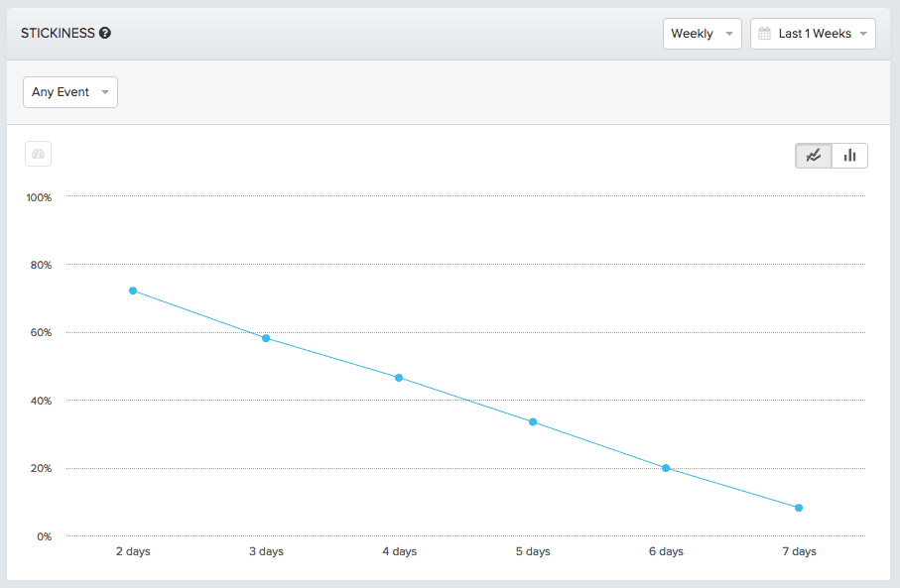This screenshot has height=588, width=900.
Task: Click the blue trend line between 3 and 4 days
Action: [x=332, y=357]
